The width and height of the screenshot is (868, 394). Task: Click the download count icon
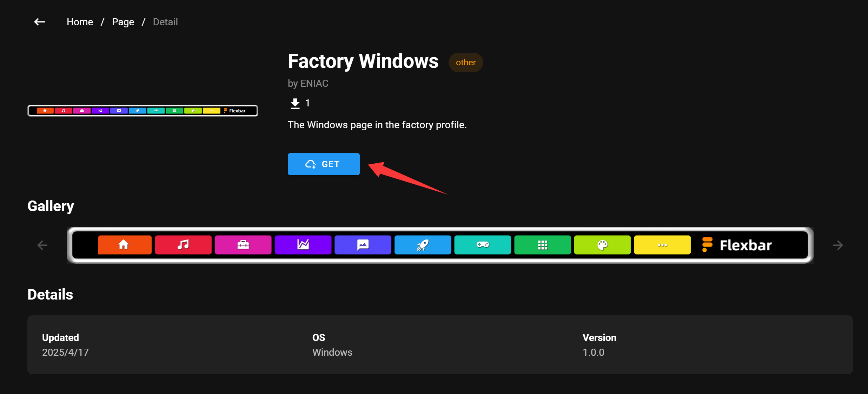tap(295, 104)
